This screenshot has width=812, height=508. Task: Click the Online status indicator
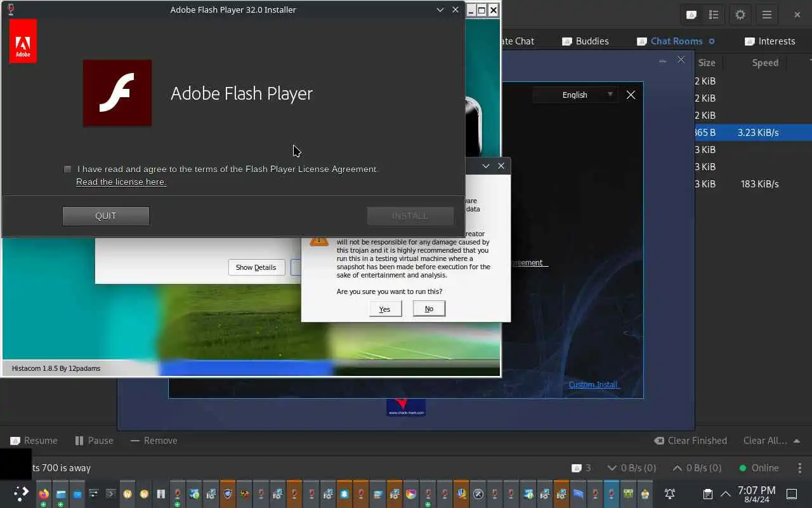759,467
